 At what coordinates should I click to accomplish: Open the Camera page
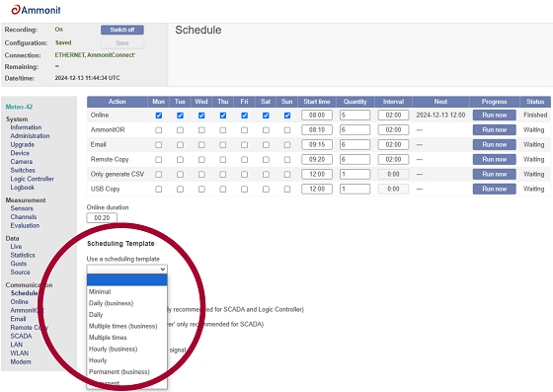click(21, 162)
